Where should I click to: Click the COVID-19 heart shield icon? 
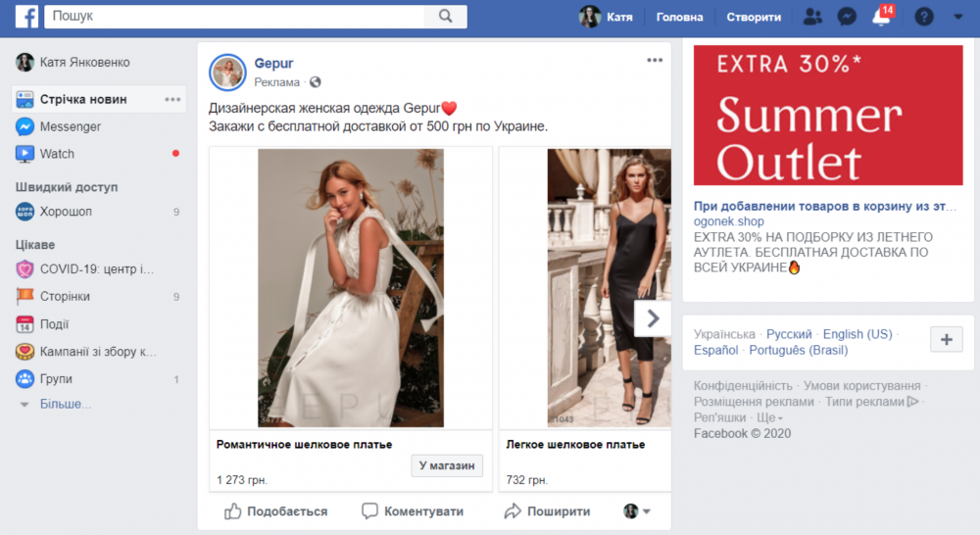coord(24,269)
